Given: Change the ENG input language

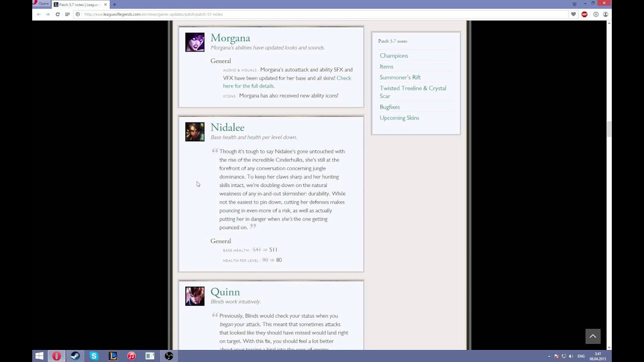Looking at the screenshot, I should 581,356.
